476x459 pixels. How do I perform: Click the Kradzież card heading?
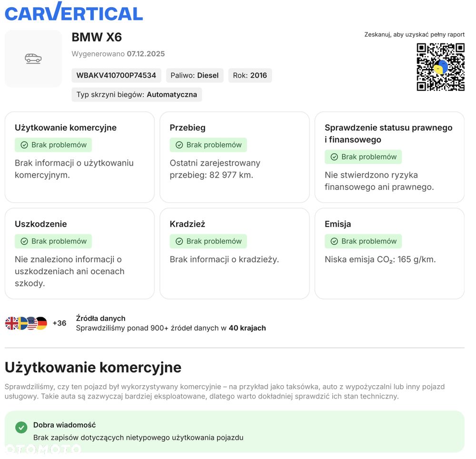(187, 224)
